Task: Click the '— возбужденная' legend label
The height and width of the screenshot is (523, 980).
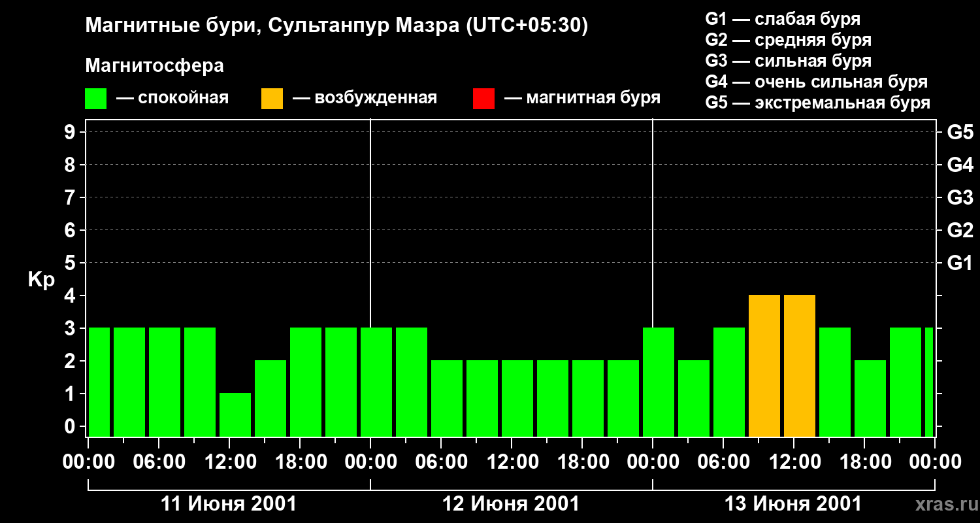Action: coord(365,98)
